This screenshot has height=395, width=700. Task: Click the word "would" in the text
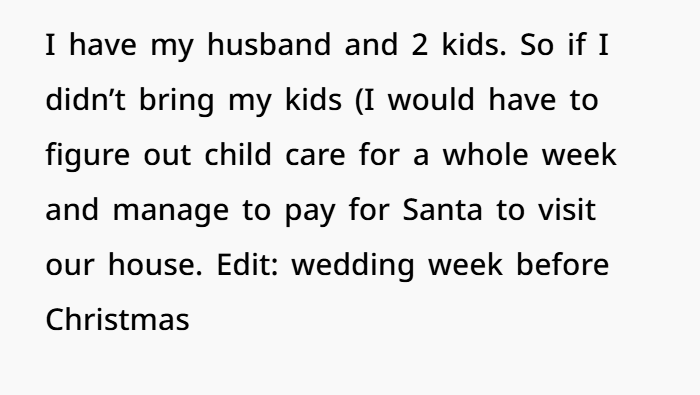pyautogui.click(x=431, y=100)
